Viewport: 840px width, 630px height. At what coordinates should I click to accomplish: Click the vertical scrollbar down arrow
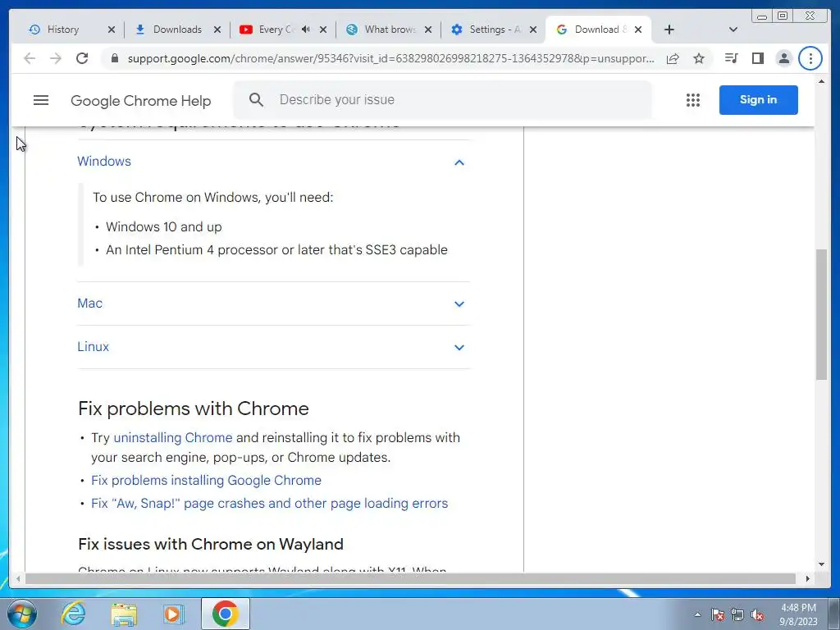pyautogui.click(x=821, y=564)
